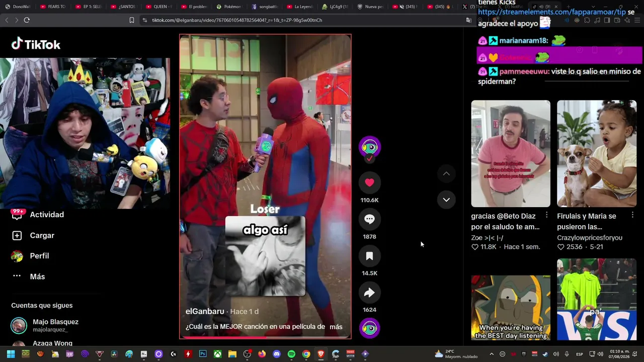Open the elGanbaru username on the video
Screen dimensions: 644x362
click(205, 311)
